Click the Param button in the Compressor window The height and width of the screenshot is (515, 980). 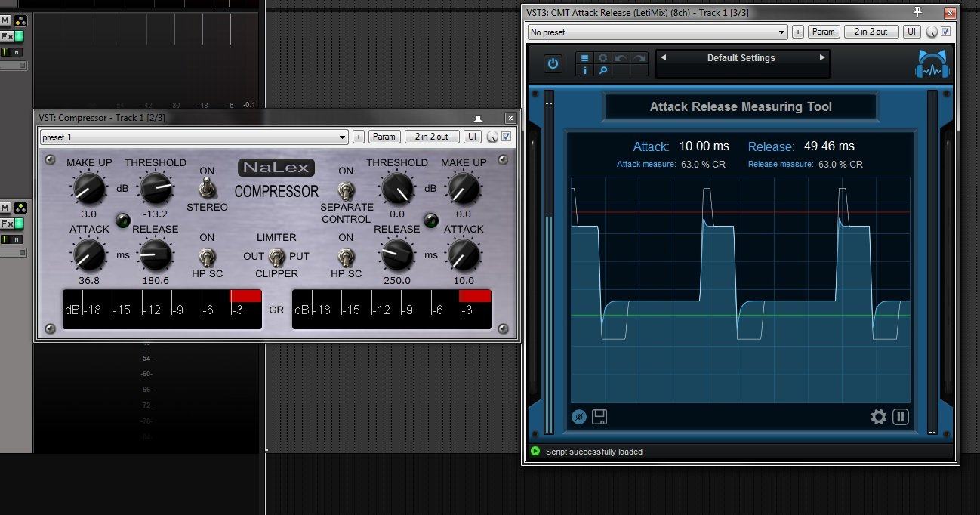point(384,137)
